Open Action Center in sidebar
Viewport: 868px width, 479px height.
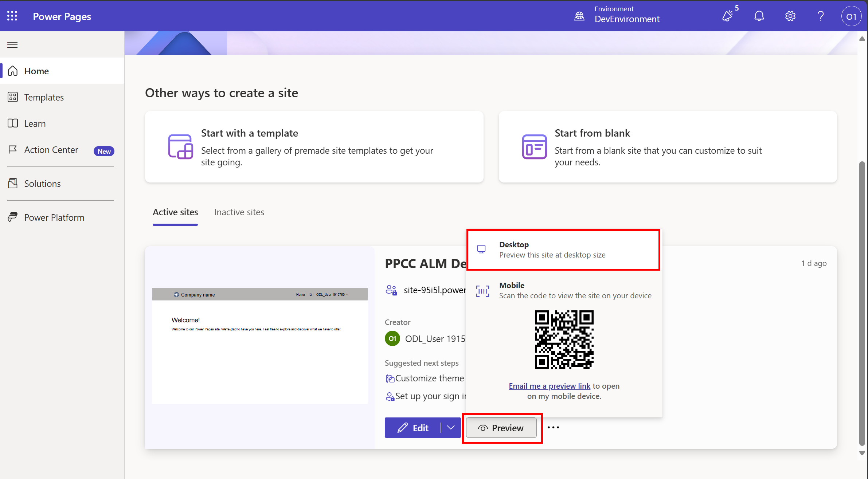[51, 150]
